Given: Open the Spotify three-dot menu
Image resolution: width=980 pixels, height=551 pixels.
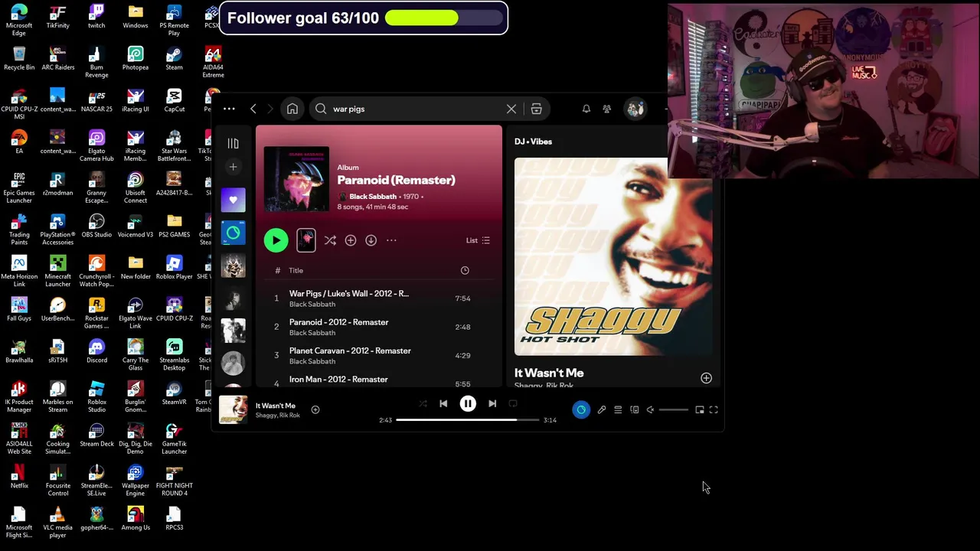Looking at the screenshot, I should pyautogui.click(x=229, y=109).
